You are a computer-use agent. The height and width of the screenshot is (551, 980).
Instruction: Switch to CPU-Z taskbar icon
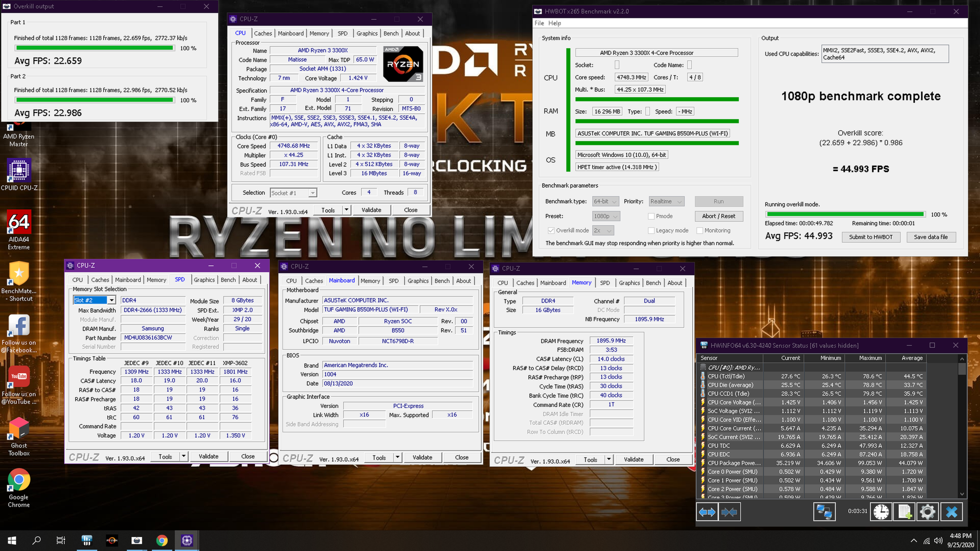pos(187,540)
